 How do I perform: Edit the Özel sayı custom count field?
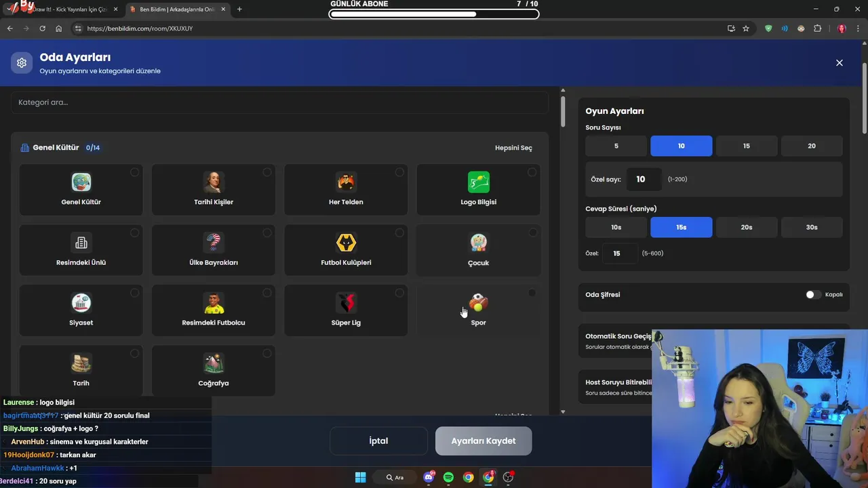tap(644, 179)
